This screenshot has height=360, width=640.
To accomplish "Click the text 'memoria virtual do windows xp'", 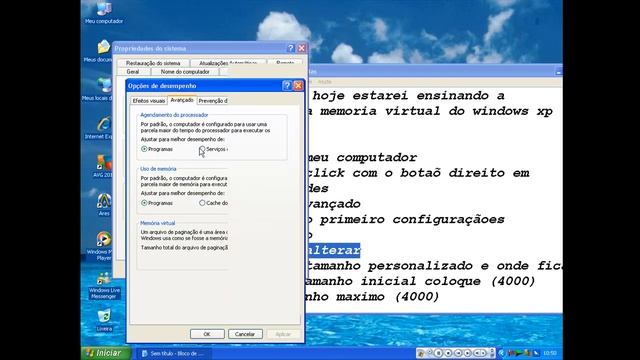I will tap(437, 111).
